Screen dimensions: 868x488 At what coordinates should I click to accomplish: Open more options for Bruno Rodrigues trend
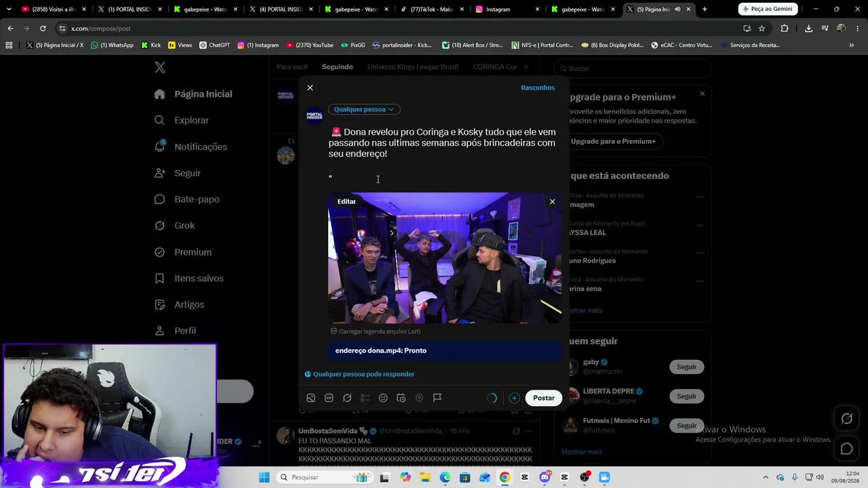(x=700, y=253)
